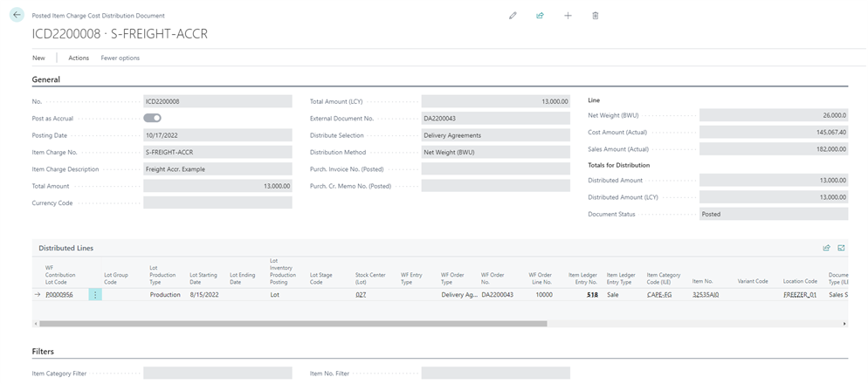
Task: Click the plus icon to add new
Action: point(568,16)
